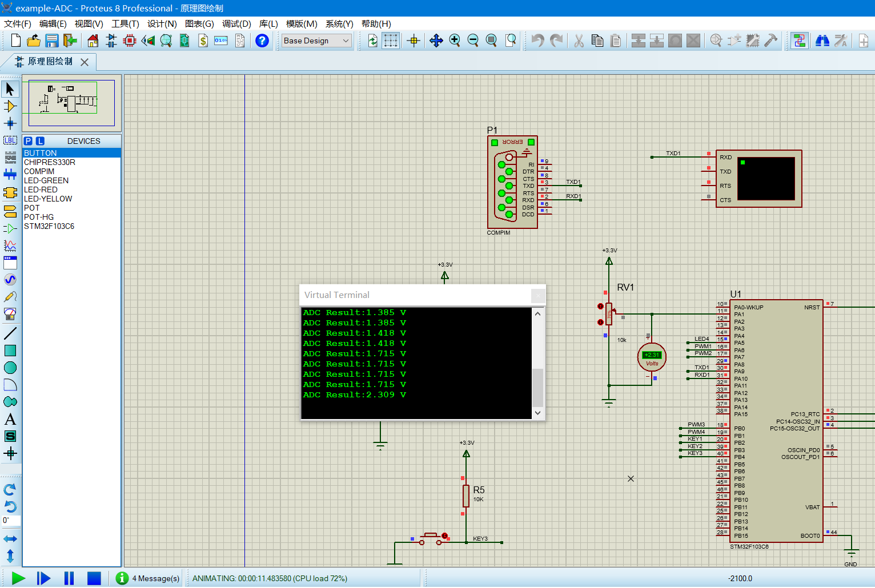Close project via the door icon
875x588 pixels.
tap(70, 41)
